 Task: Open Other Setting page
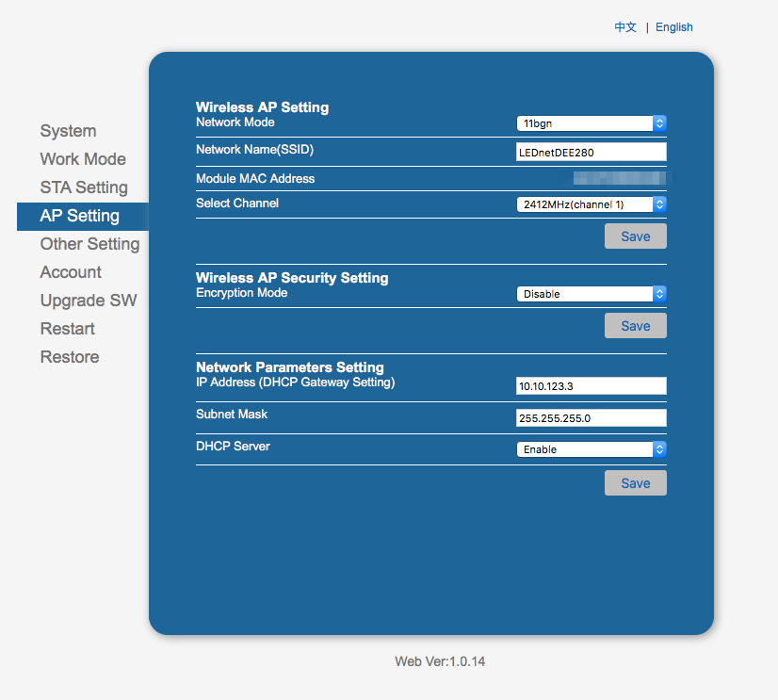(89, 244)
